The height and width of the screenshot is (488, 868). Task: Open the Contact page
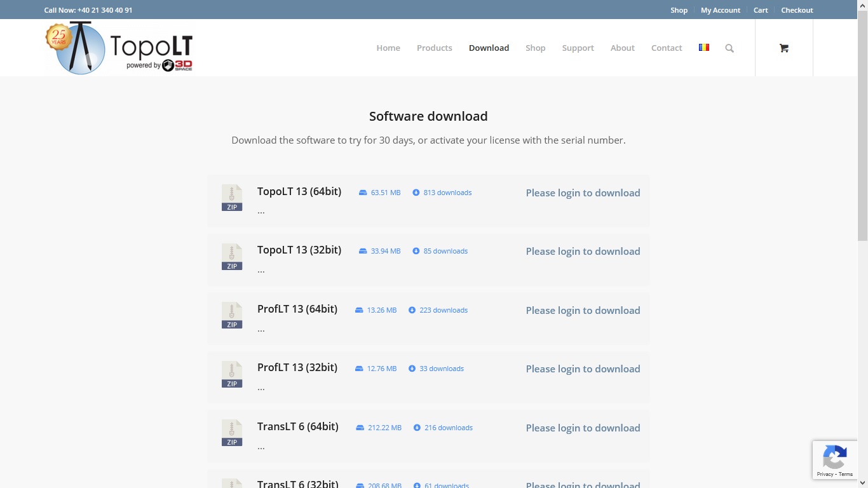(666, 48)
